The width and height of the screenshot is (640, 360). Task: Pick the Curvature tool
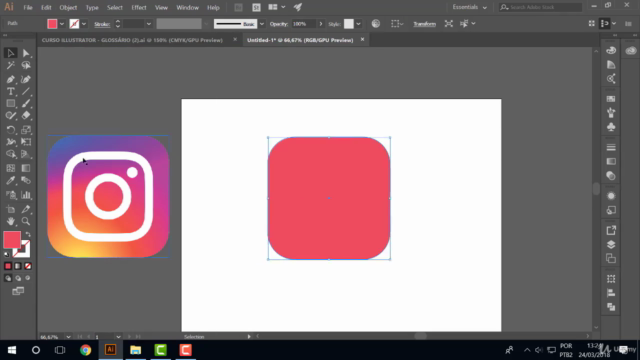(x=26, y=79)
